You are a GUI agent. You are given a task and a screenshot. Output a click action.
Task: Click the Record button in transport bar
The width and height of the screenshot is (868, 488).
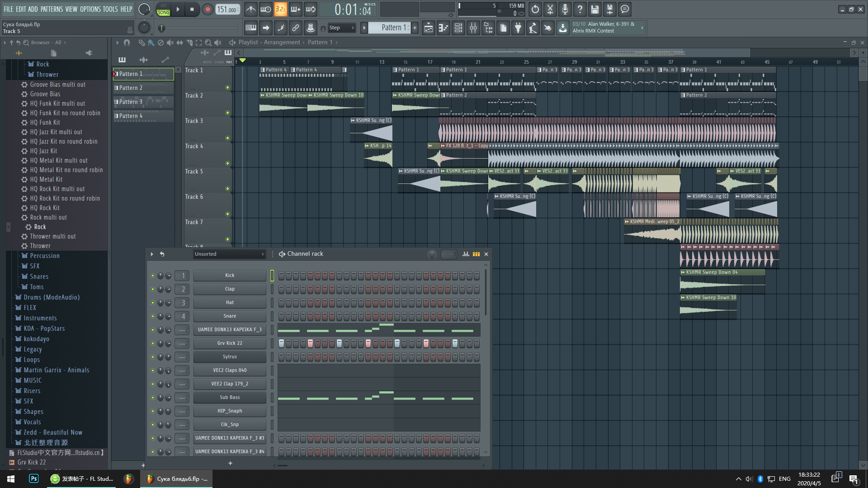tap(208, 9)
